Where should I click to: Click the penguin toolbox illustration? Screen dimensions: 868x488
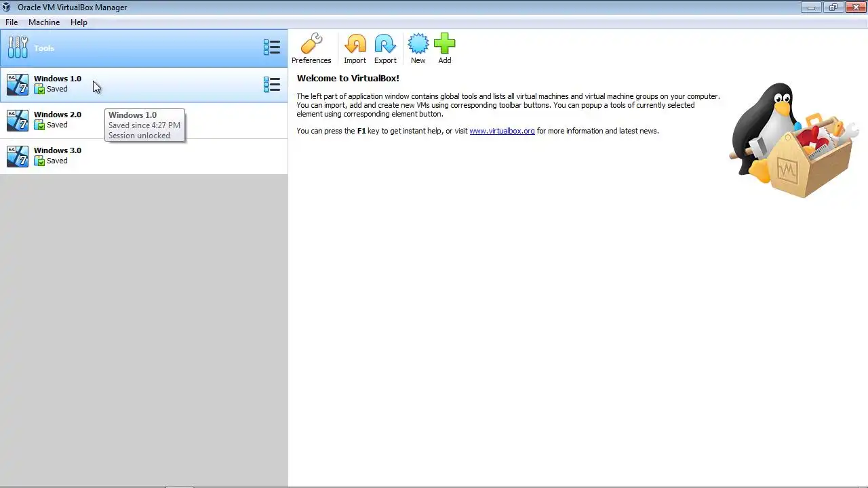tap(794, 140)
